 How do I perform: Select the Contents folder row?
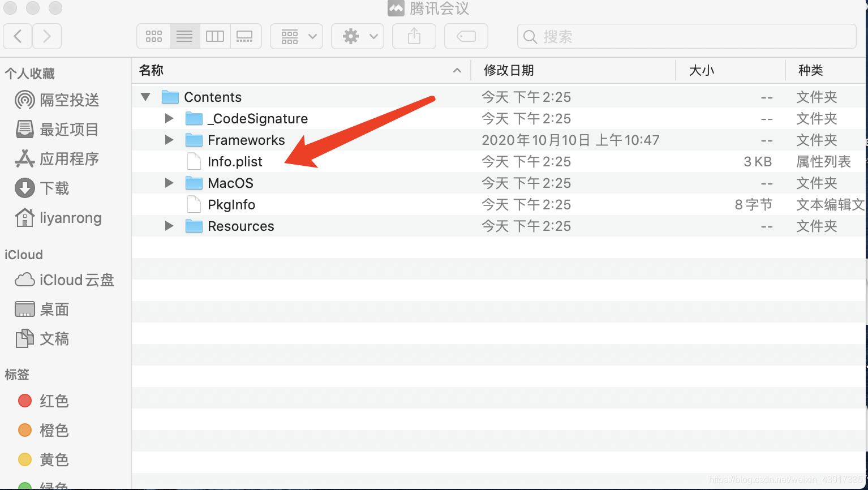(x=499, y=97)
